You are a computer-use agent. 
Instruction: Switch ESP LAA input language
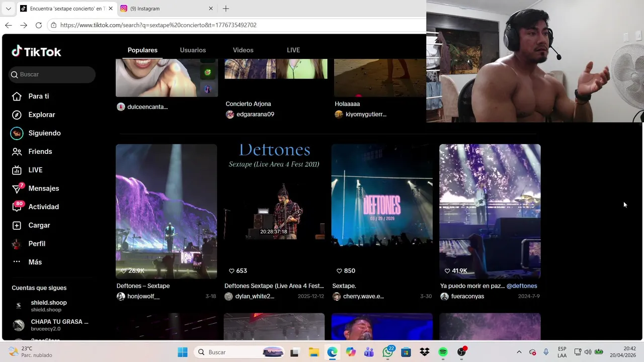562,352
